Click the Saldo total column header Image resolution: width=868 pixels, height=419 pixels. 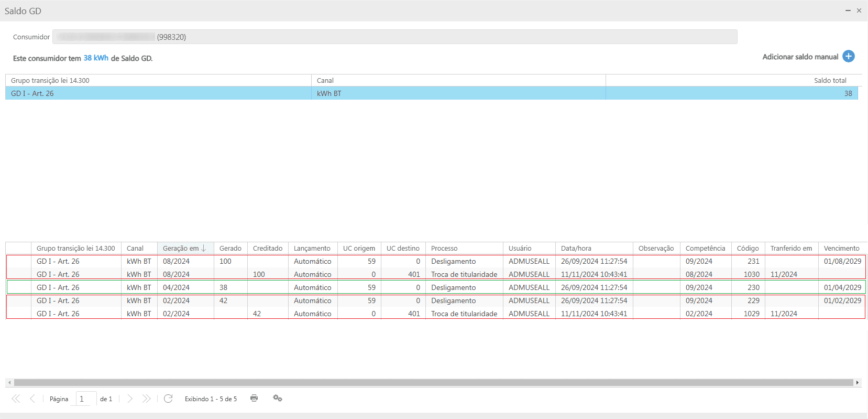point(830,81)
